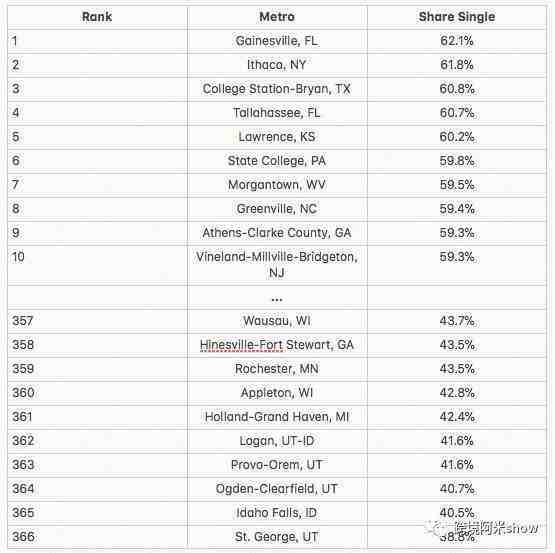Screen dimensions: 555x553
Task: Click the Provo-Orem, UT cell
Action: [277, 465]
